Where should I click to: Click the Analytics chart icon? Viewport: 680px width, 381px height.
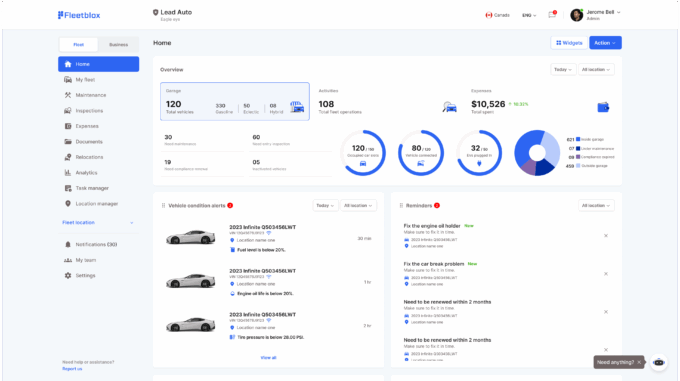[68, 173]
